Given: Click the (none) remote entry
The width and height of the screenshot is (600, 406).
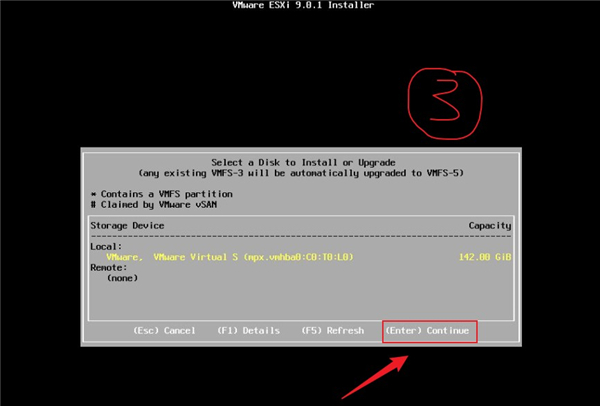Looking at the screenshot, I should coord(121,278).
